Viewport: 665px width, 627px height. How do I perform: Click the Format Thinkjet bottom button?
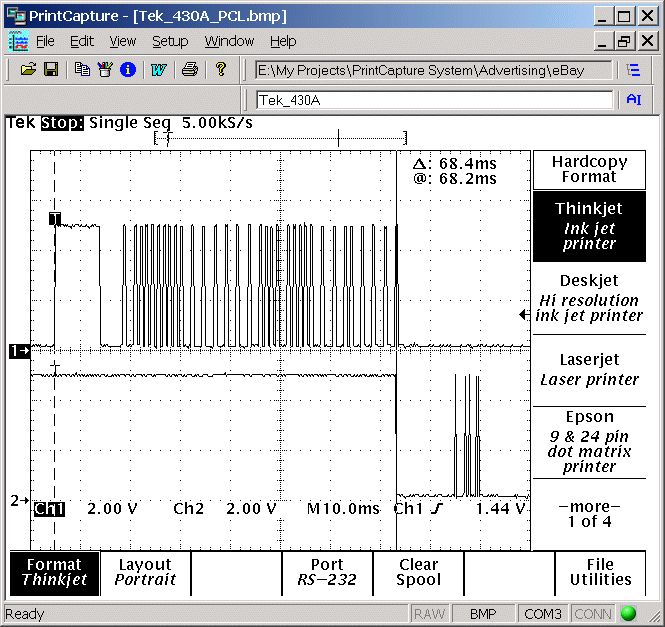point(54,573)
